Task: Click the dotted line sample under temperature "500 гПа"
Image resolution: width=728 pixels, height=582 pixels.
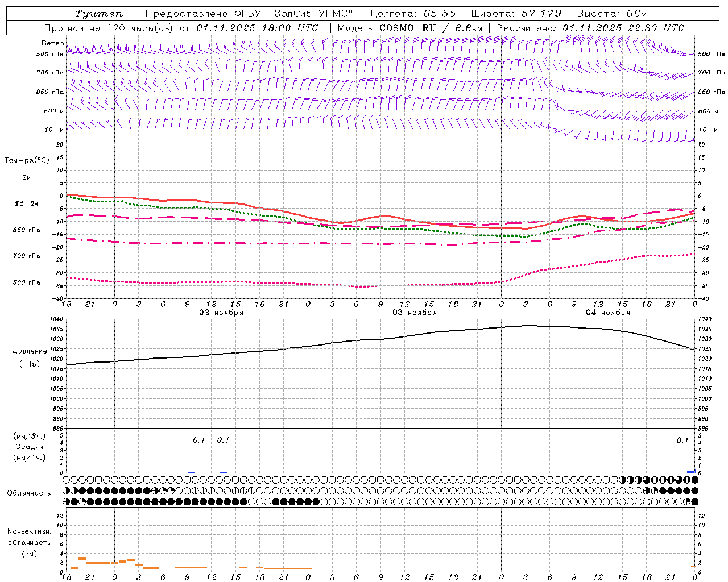Action: click(26, 289)
